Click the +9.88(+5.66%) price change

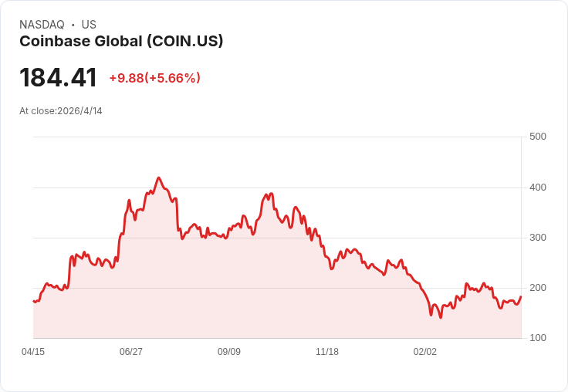[x=154, y=78]
